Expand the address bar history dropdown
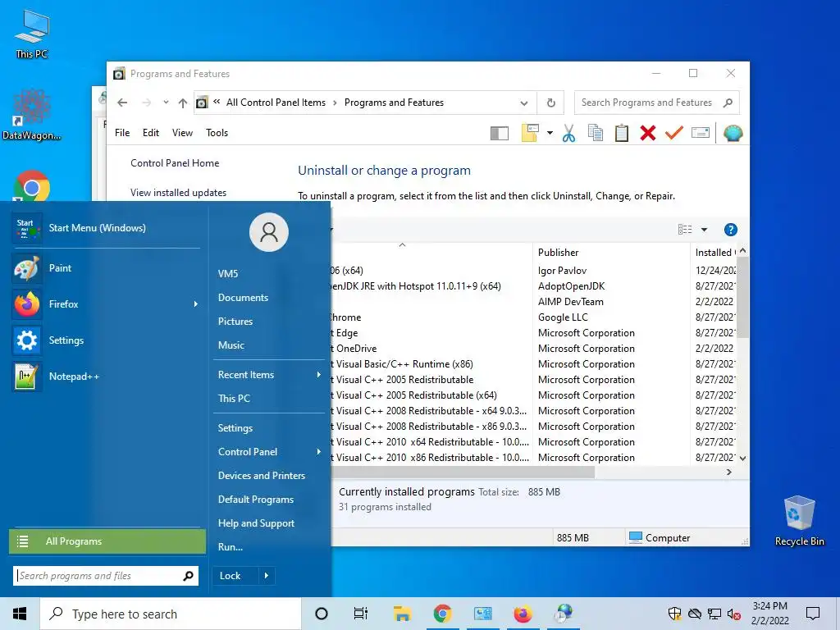 524,103
